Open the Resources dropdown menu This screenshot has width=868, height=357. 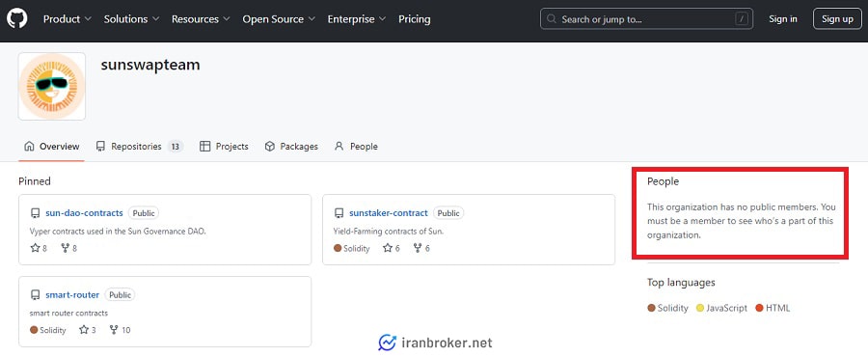pyautogui.click(x=201, y=19)
